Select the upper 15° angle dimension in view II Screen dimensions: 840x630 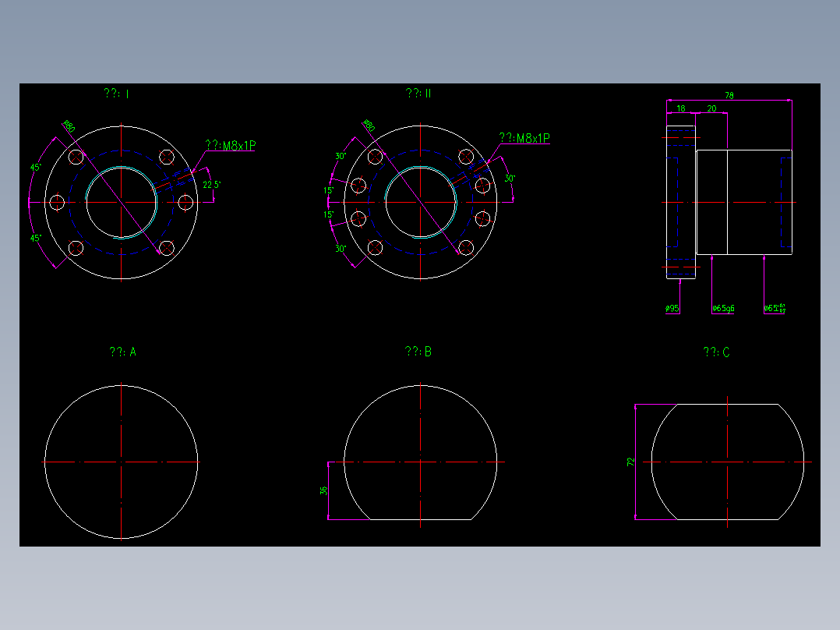(328, 190)
